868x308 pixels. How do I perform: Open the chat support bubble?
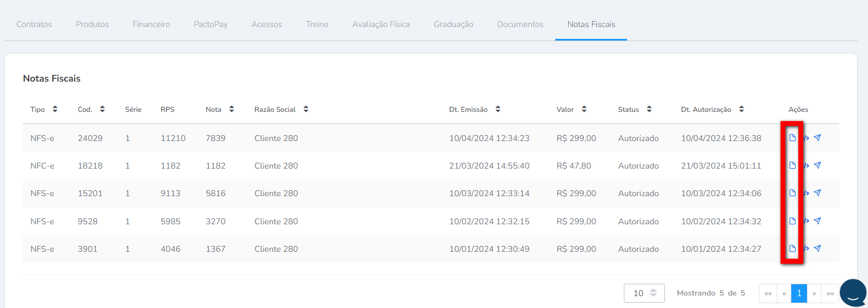(x=853, y=293)
